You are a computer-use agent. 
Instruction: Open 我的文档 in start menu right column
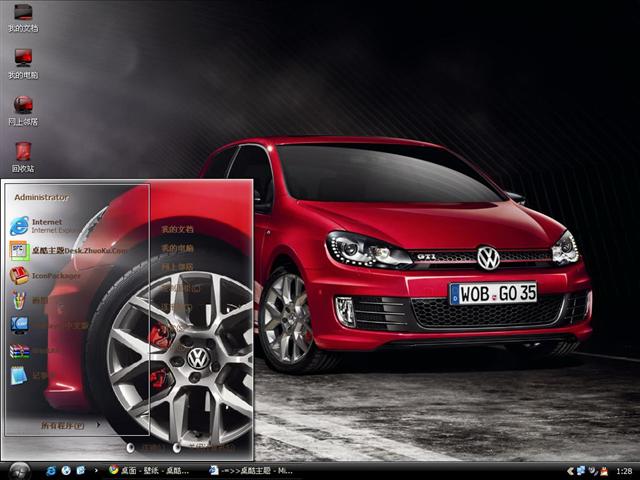click(177, 229)
